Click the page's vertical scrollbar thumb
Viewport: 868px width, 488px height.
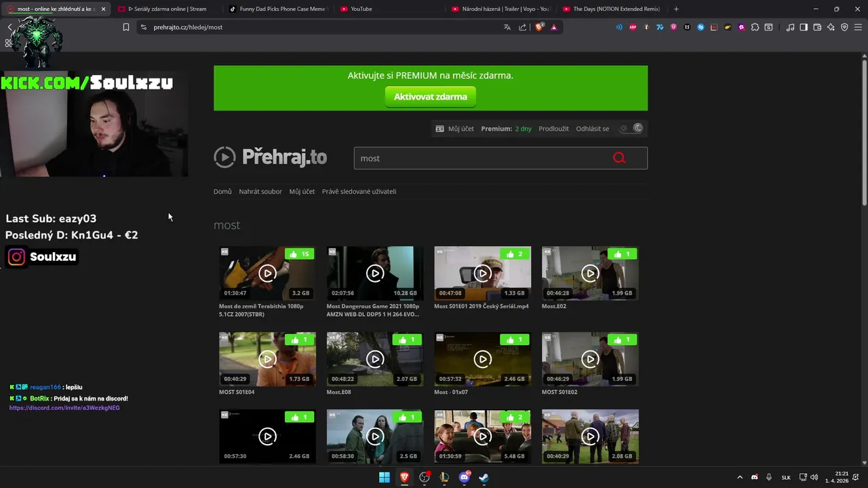[x=864, y=134]
